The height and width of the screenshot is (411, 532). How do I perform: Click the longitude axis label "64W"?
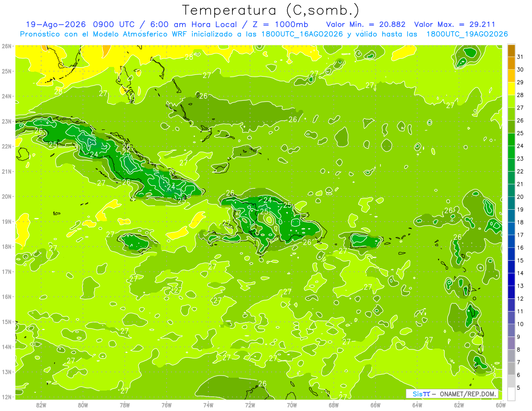click(x=417, y=405)
